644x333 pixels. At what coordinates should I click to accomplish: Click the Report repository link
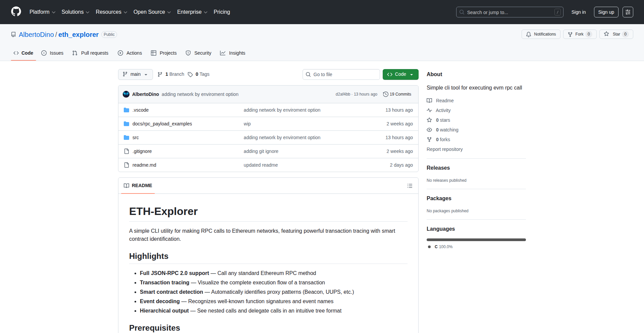click(444, 149)
